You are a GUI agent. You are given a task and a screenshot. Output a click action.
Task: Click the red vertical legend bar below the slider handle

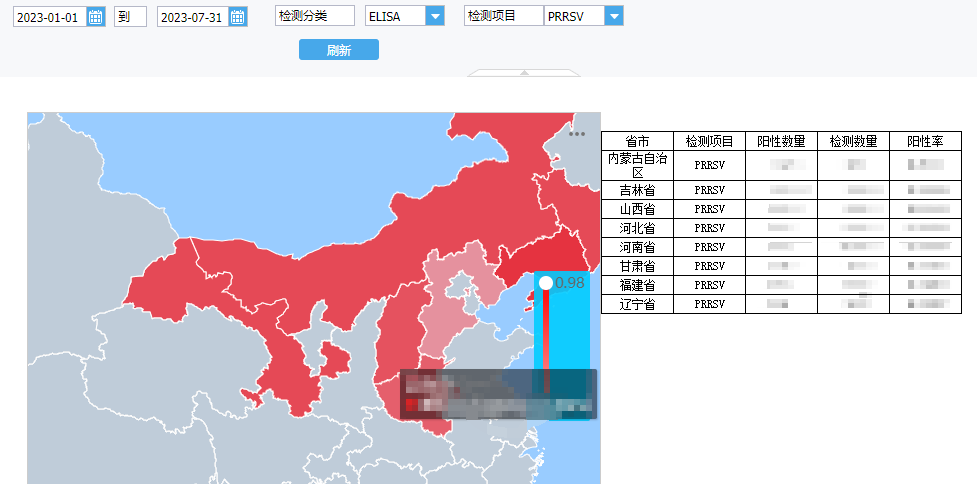point(546,340)
